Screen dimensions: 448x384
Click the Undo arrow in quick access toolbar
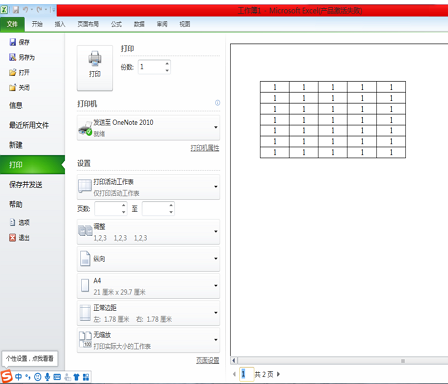25,10
